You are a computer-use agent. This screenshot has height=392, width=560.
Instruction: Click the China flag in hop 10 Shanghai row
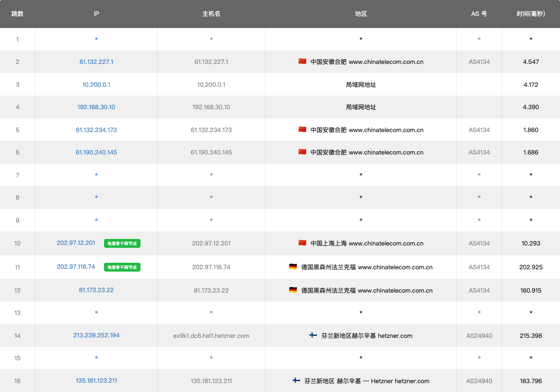coord(302,243)
